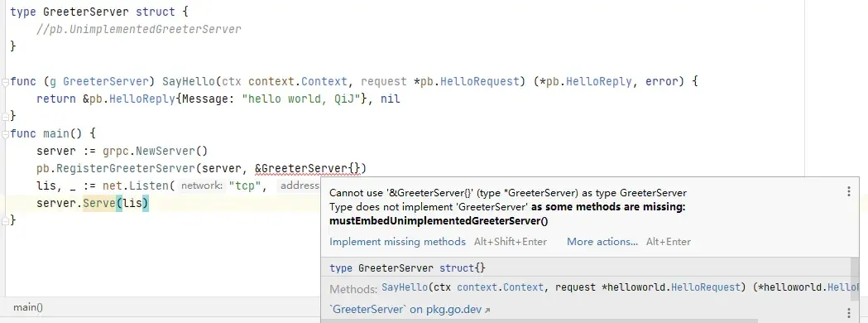Click the Message field name in HelloReply literal
The width and height of the screenshot is (868, 323).
point(205,99)
